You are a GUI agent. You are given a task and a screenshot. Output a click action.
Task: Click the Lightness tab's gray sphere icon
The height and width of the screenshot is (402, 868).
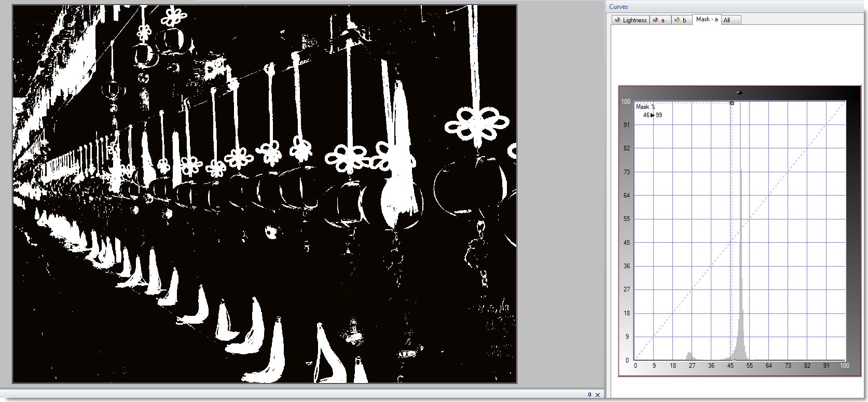coord(617,20)
